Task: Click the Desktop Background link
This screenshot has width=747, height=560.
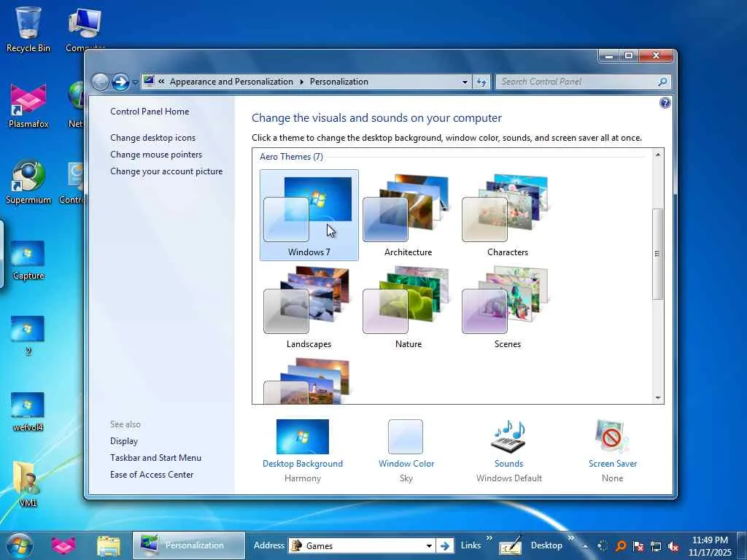Action: (303, 463)
